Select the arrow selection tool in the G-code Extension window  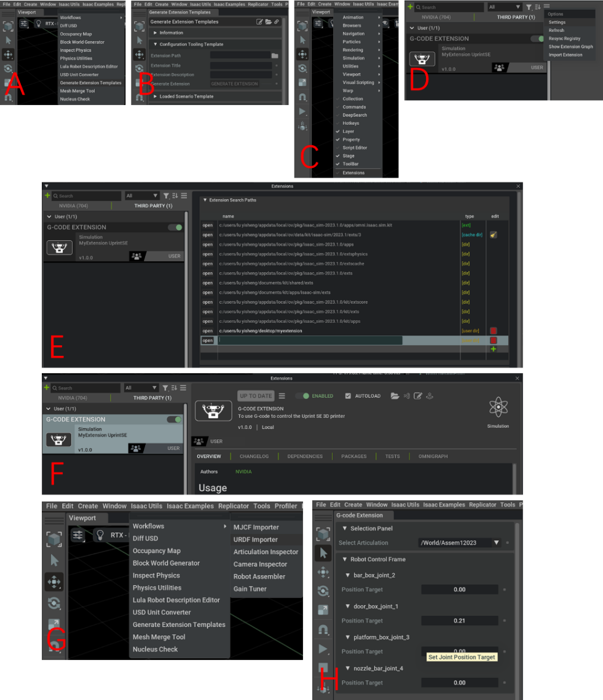click(323, 553)
